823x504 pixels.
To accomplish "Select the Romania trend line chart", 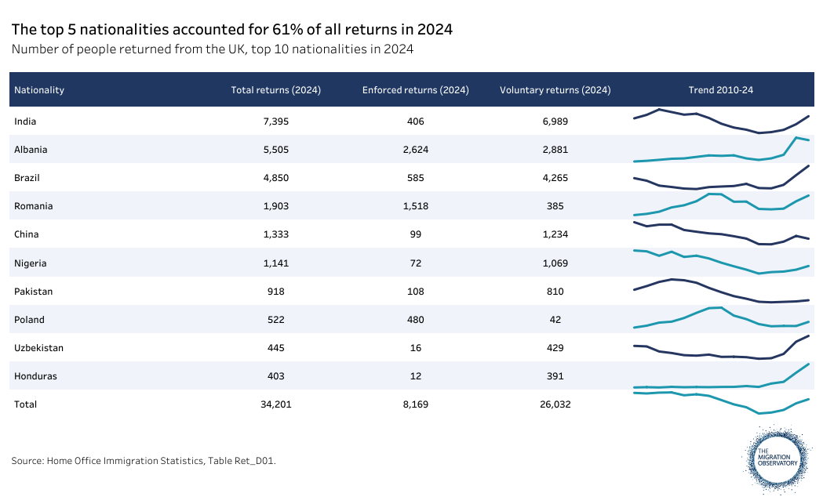I will [720, 204].
